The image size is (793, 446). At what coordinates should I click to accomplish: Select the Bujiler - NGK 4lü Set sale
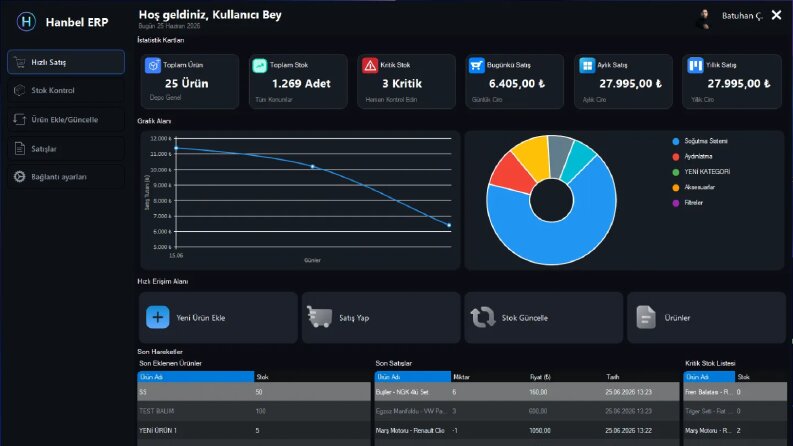pyautogui.click(x=527, y=392)
